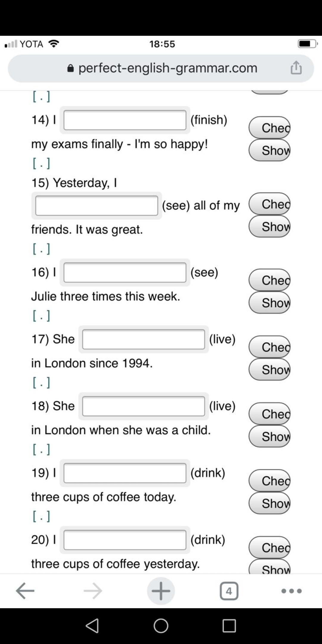Focus the question 17 She (live) input

[143, 339]
